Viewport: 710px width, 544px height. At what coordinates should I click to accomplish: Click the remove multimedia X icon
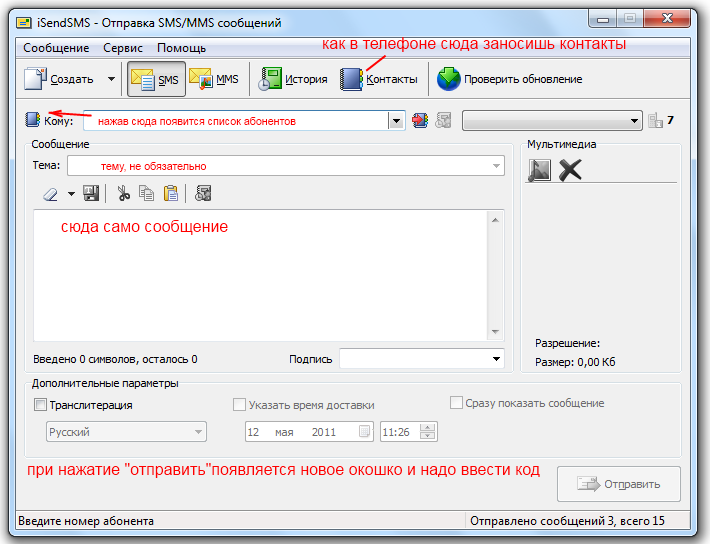pos(570,170)
